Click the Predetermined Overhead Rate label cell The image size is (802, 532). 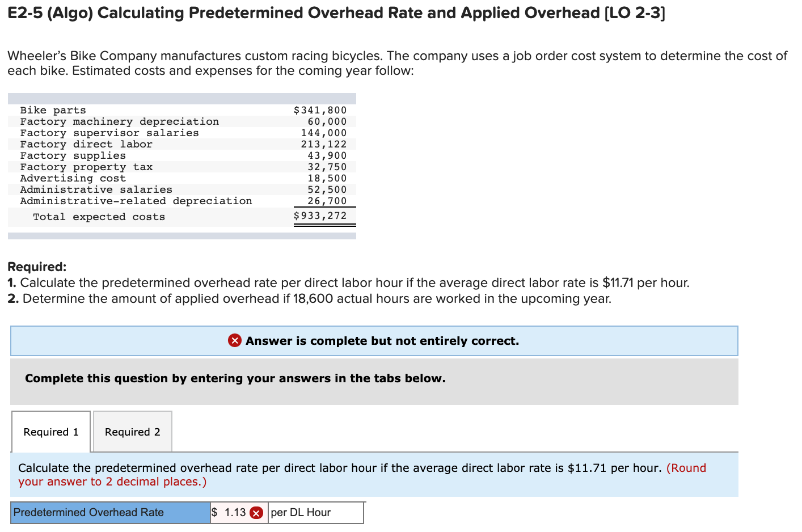click(111, 513)
